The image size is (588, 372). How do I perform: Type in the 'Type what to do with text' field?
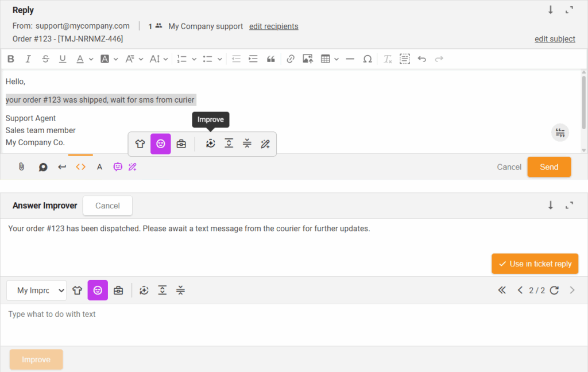click(172, 321)
